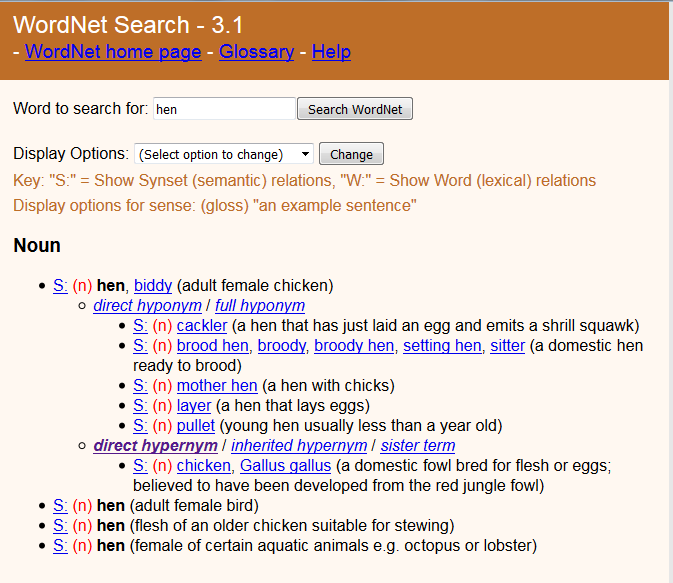
Task: Click the '(a hen that lays eggs)' gloss
Action: (x=293, y=406)
